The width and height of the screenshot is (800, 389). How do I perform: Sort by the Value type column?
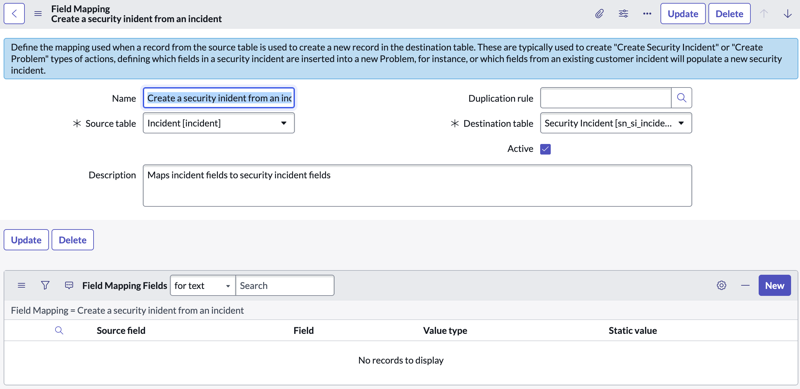point(445,331)
